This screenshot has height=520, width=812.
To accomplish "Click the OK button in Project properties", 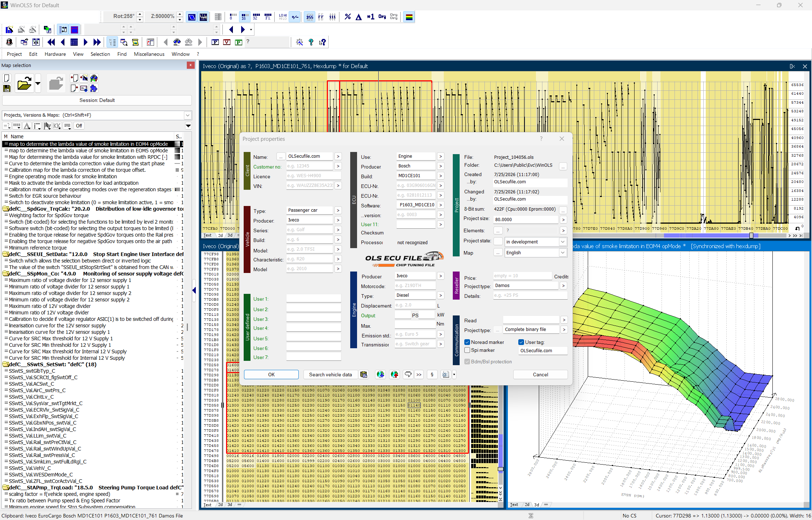I will [271, 375].
